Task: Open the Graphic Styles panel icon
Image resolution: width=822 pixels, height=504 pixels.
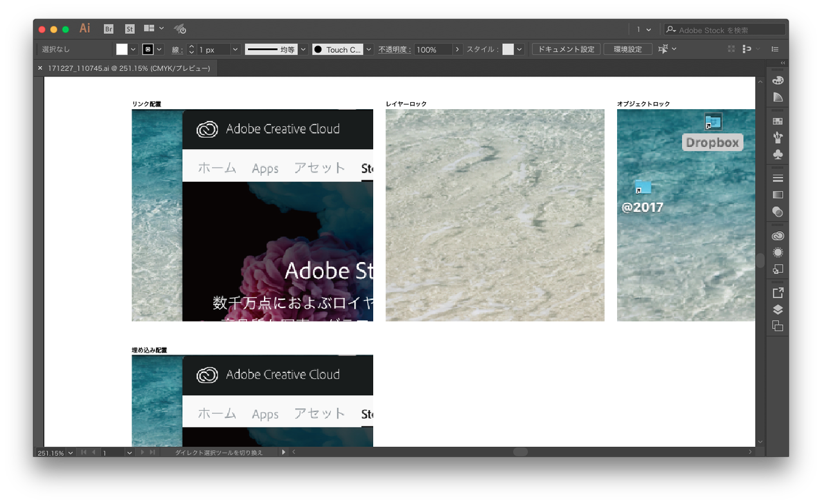Action: (778, 269)
